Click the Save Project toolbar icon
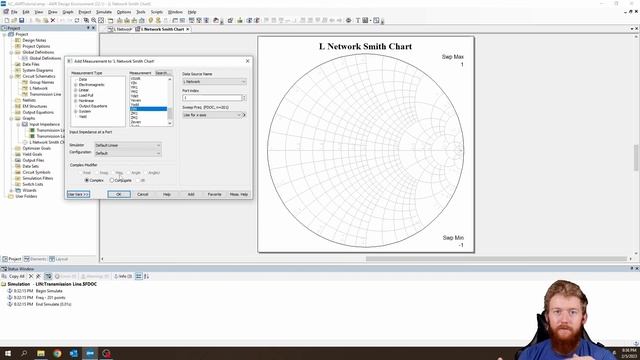The width and height of the screenshot is (640, 360). click(22, 20)
